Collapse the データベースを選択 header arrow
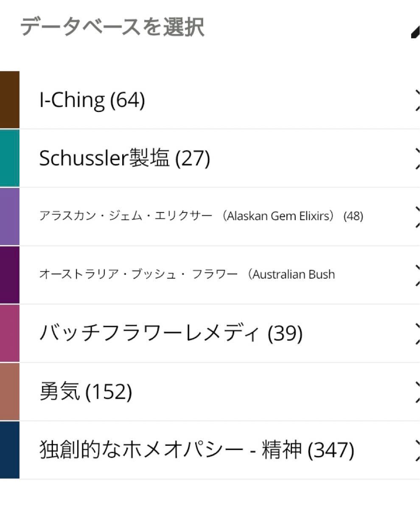Image resolution: width=420 pixels, height=509 pixels. pos(415,32)
